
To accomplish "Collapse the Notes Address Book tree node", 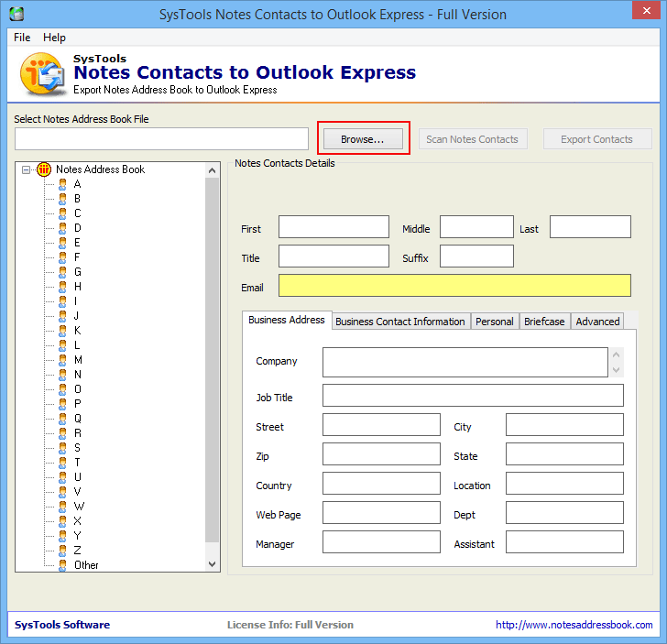I will (26, 169).
